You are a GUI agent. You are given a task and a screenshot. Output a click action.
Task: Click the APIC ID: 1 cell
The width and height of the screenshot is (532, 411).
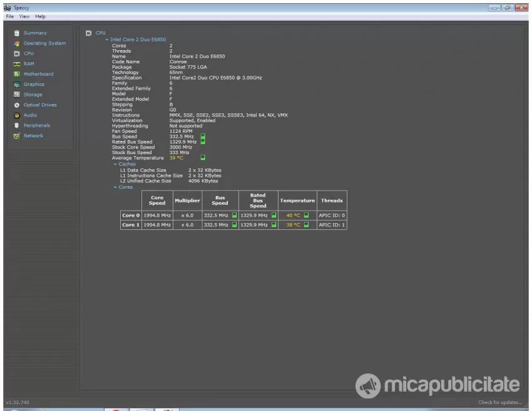pos(332,225)
